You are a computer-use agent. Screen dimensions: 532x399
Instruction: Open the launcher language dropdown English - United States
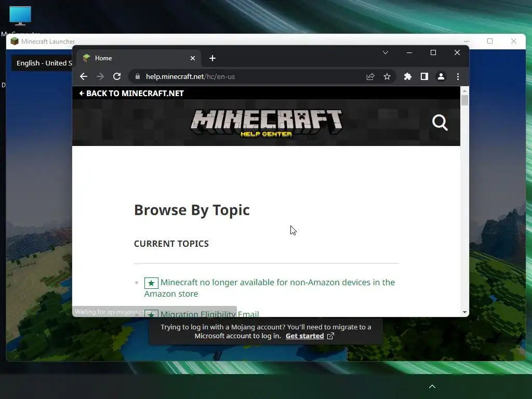(x=42, y=63)
